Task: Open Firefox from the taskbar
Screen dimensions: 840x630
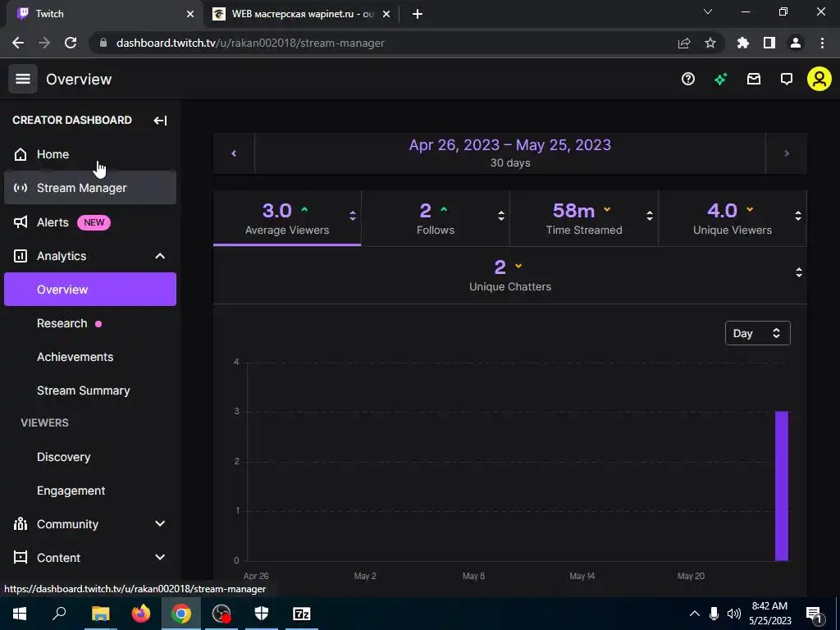Action: 141,614
